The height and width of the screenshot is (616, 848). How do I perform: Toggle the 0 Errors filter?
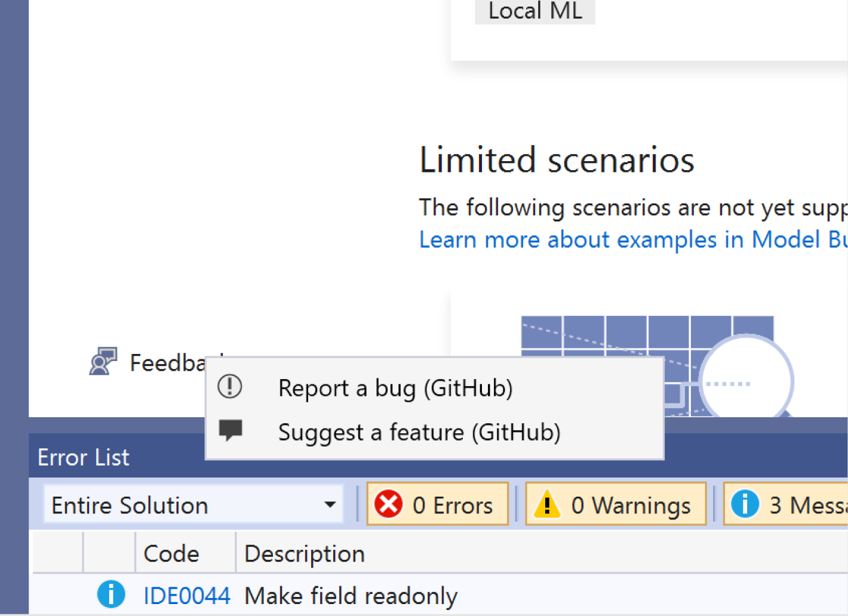[438, 504]
